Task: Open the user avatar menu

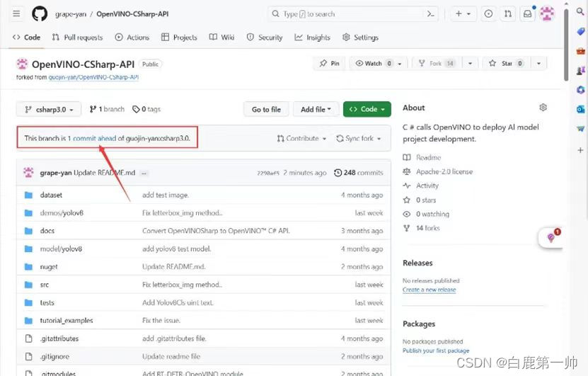Action: pyautogui.click(x=547, y=14)
